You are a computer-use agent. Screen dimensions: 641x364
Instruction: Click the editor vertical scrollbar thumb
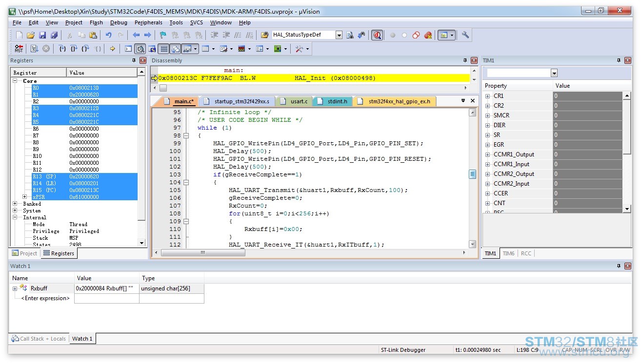(x=472, y=174)
